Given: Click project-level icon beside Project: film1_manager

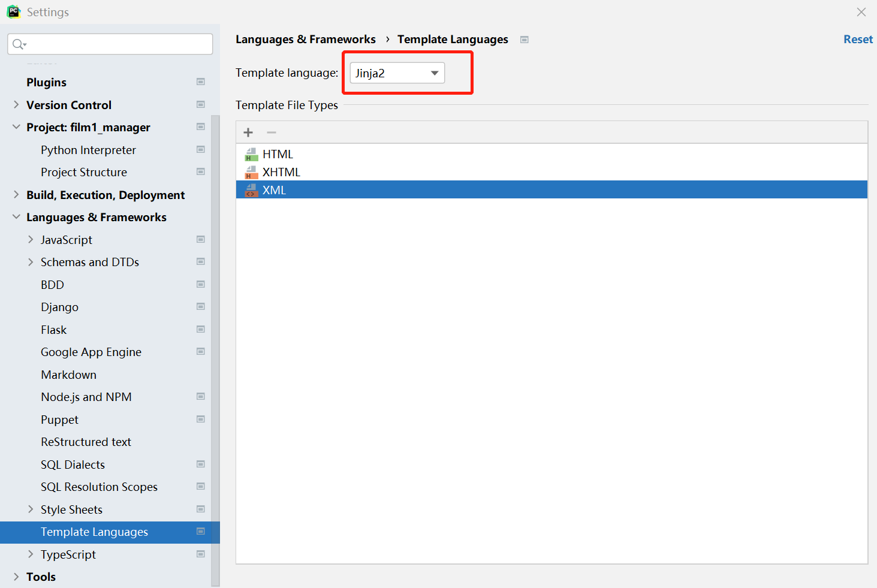Looking at the screenshot, I should 201,126.
